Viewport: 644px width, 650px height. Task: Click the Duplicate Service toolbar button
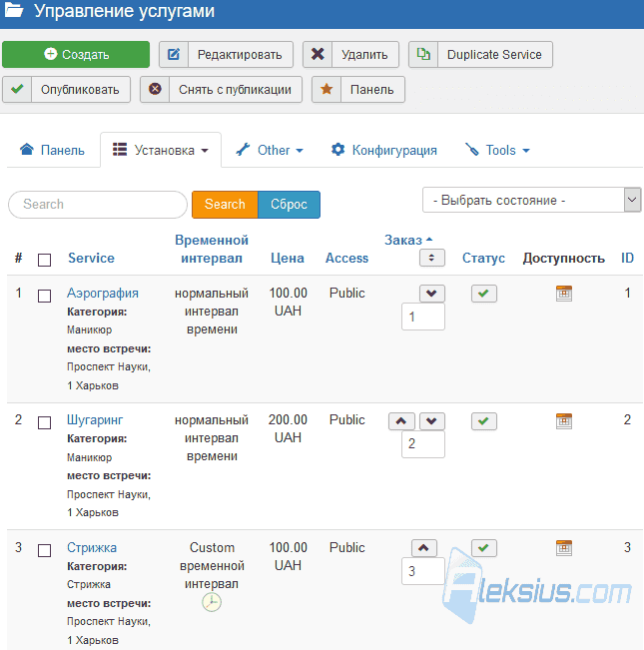tap(480, 54)
